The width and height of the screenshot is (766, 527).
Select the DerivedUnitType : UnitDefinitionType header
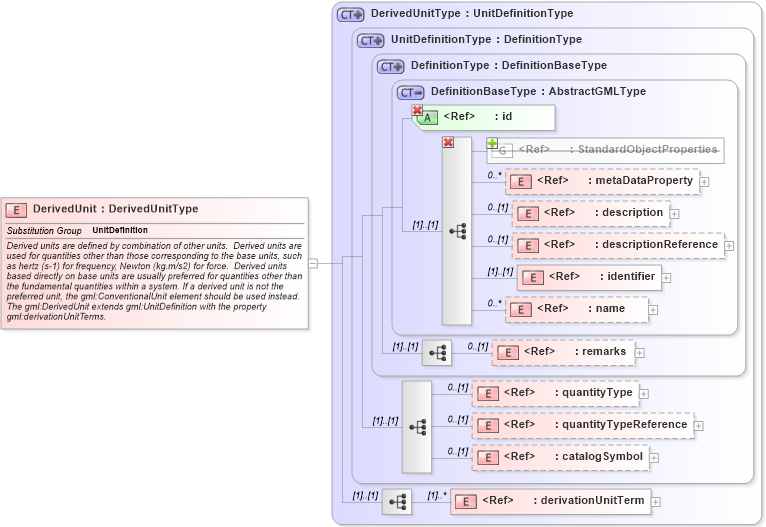click(x=472, y=14)
